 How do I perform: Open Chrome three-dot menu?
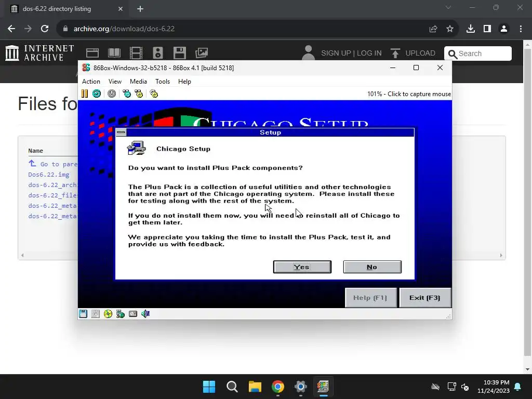tap(521, 29)
